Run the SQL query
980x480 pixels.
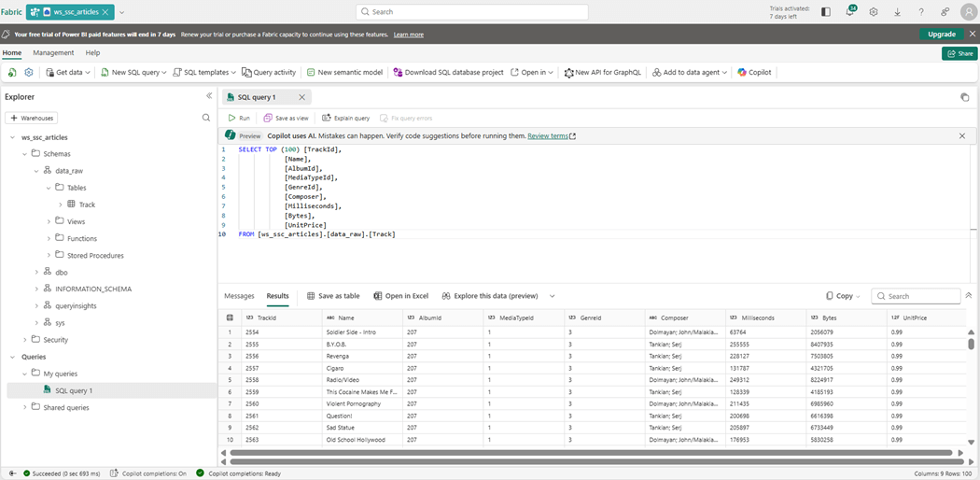[239, 118]
